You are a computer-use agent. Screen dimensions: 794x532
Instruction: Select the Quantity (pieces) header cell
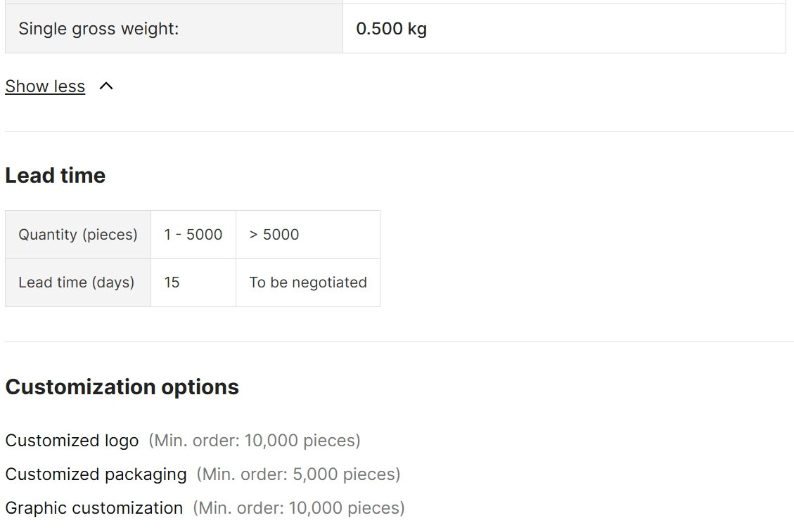(78, 234)
